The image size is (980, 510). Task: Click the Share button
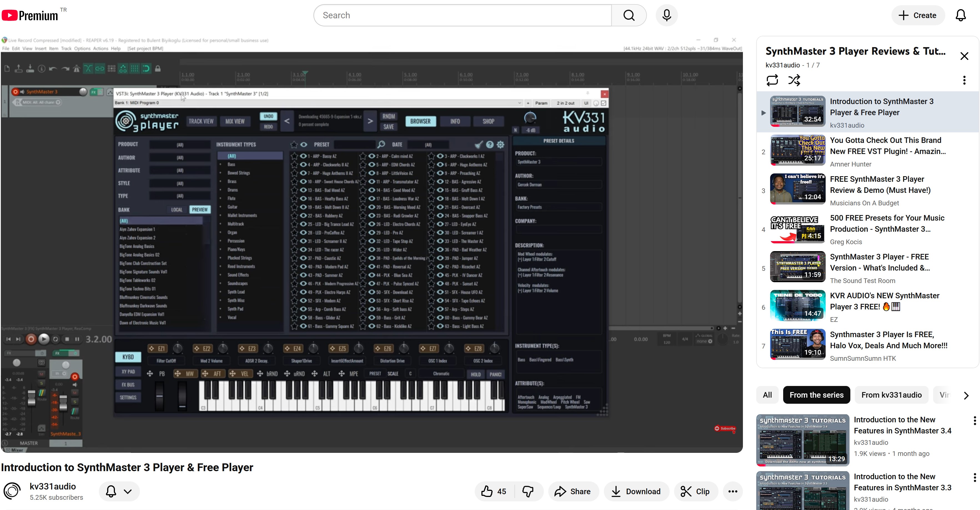tap(573, 491)
